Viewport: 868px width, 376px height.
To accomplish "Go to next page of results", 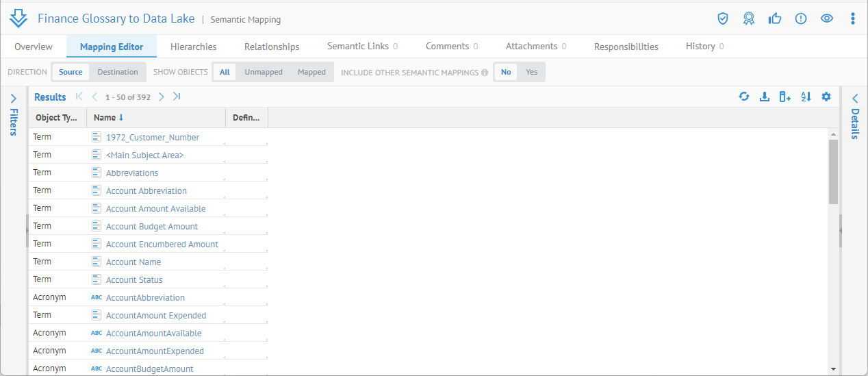I will [x=162, y=97].
